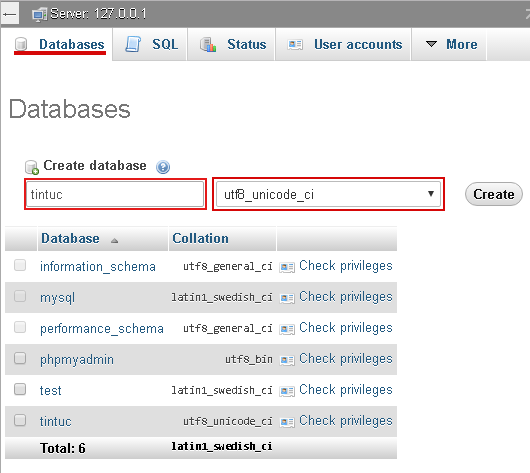Click the Database column sort arrow
Screen dimensions: 530x473
115,240
